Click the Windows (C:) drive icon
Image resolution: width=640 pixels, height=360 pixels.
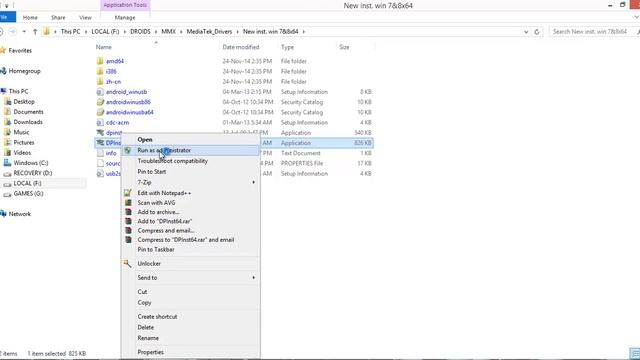(7, 163)
